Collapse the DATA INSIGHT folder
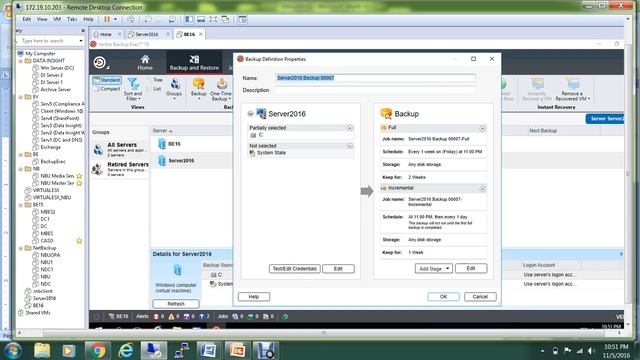Screen dimensions: 640x360 (x=20, y=61)
